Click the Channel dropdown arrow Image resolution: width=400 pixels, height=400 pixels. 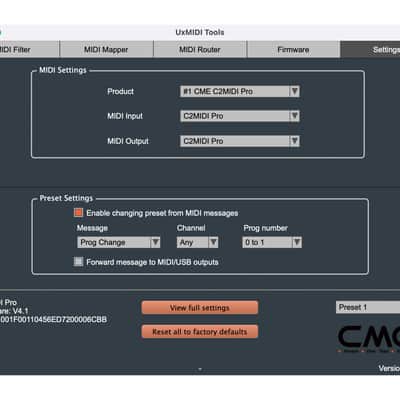click(213, 242)
